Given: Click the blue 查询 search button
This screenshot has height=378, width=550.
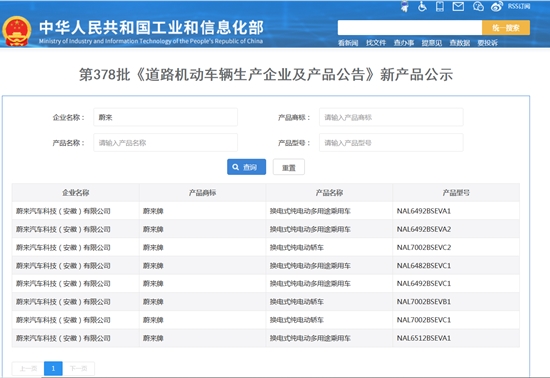Looking at the screenshot, I should 246,167.
